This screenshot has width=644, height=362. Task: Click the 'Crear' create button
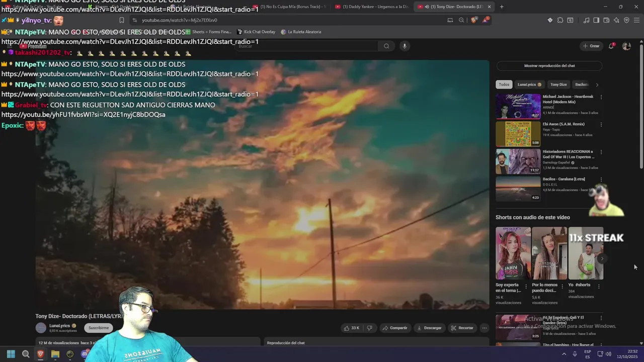point(591,46)
